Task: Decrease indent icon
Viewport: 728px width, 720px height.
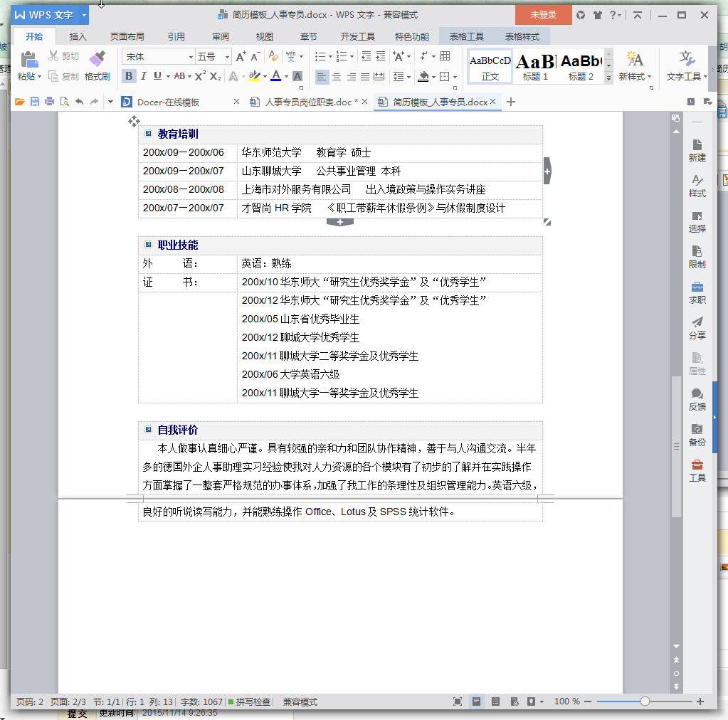Action: (366, 57)
